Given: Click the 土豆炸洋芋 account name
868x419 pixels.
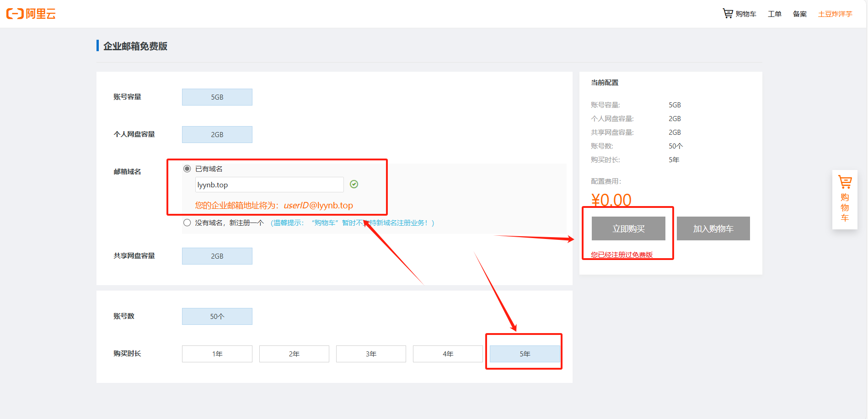Looking at the screenshot, I should [835, 14].
